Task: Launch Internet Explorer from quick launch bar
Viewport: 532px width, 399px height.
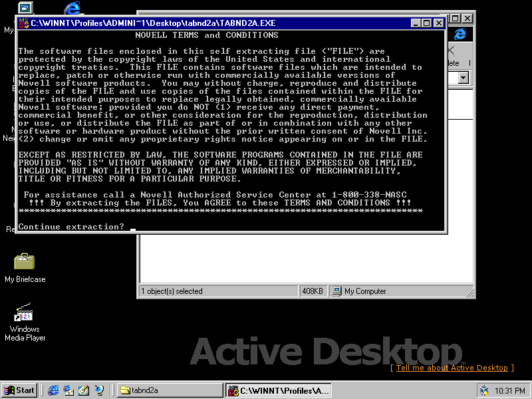Action: (x=53, y=390)
